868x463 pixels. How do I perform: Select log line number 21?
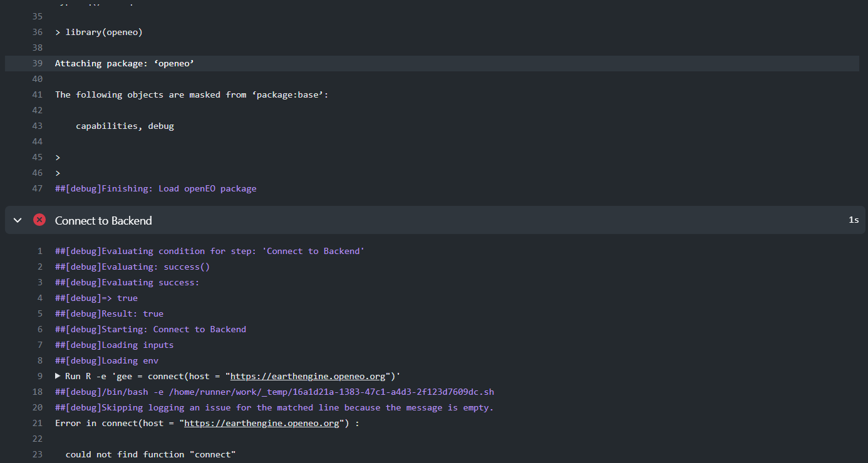coord(37,423)
